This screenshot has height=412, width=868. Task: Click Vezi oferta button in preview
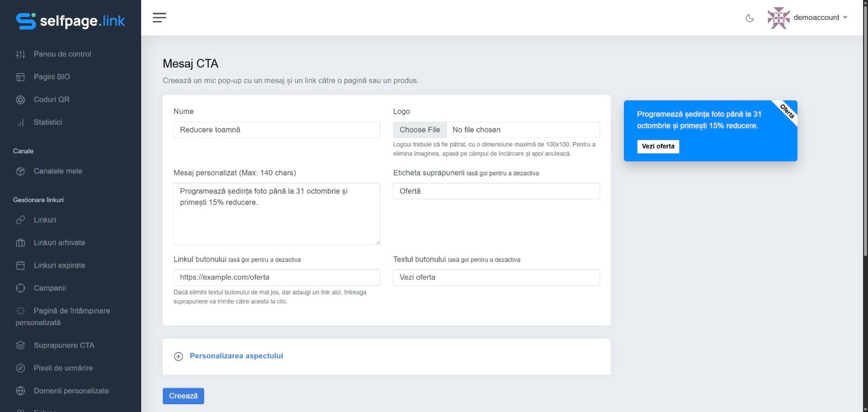[658, 146]
